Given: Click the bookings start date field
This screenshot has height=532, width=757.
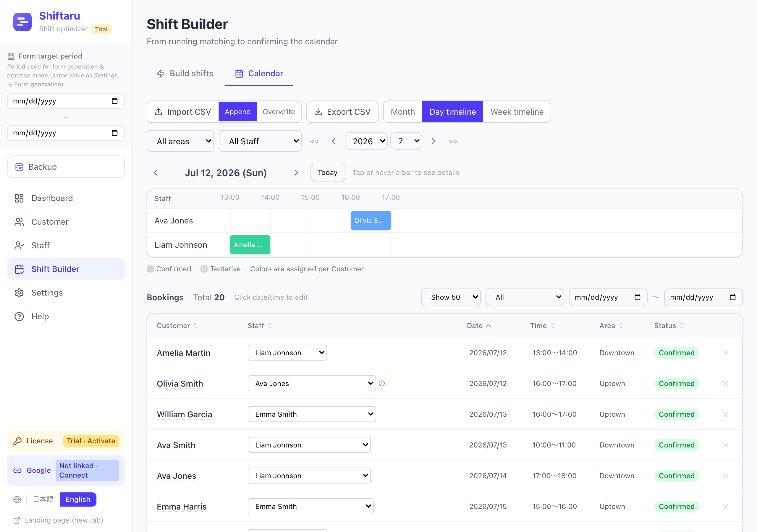Looking at the screenshot, I should (608, 297).
